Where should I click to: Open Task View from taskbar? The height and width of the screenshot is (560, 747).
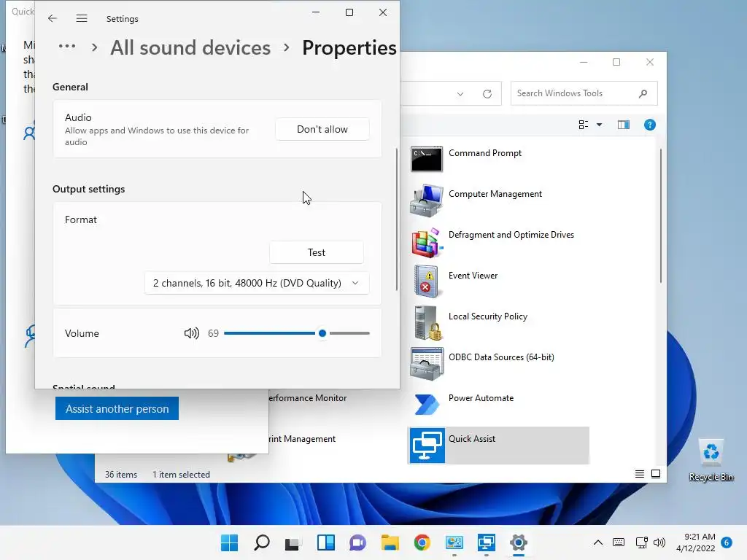[292, 542]
